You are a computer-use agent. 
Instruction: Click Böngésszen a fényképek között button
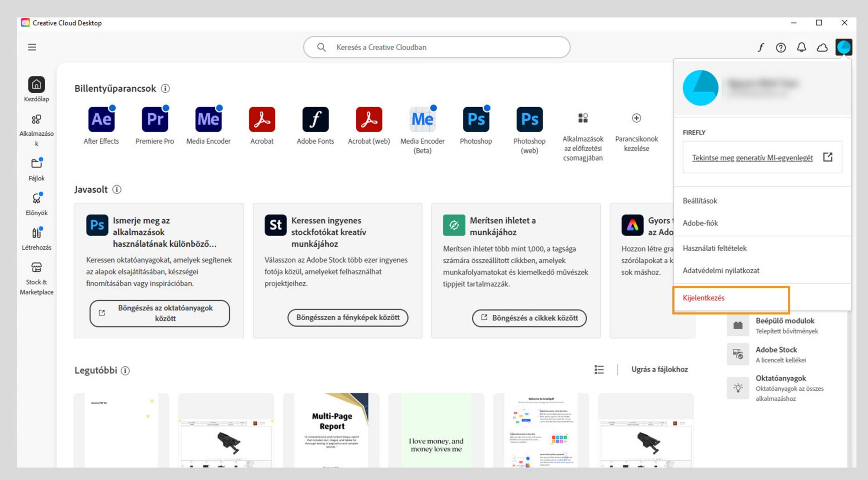click(348, 318)
